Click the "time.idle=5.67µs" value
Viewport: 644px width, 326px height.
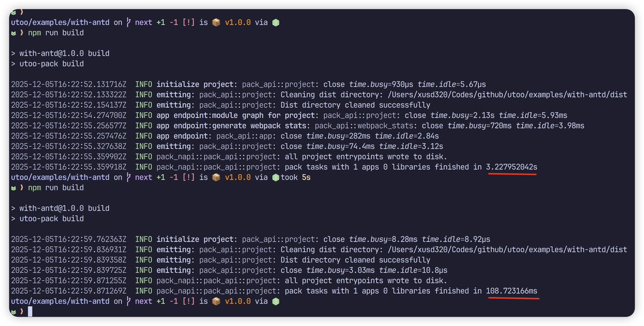(452, 84)
